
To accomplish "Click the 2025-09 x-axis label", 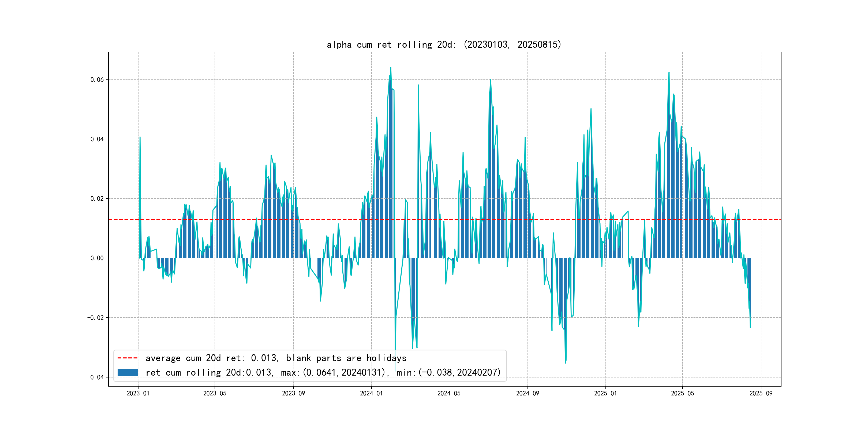I will tap(761, 393).
